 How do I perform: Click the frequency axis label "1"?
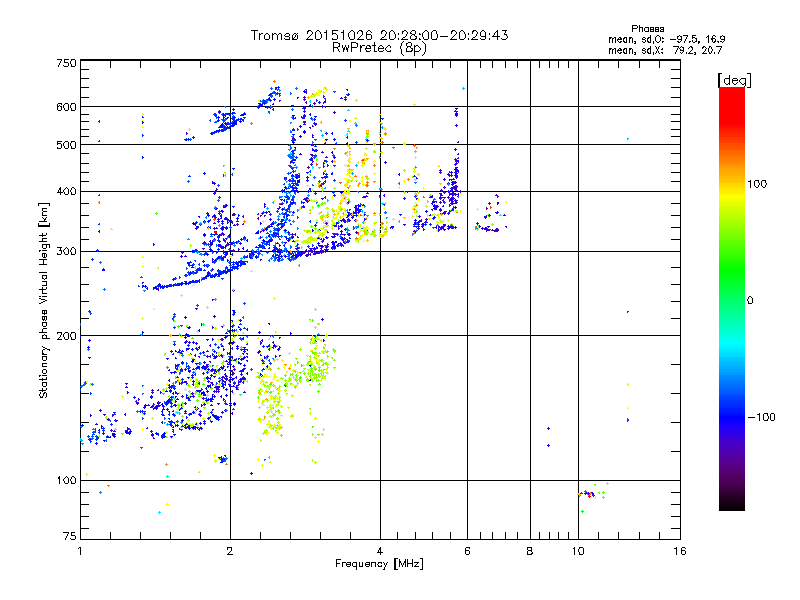[x=80, y=551]
